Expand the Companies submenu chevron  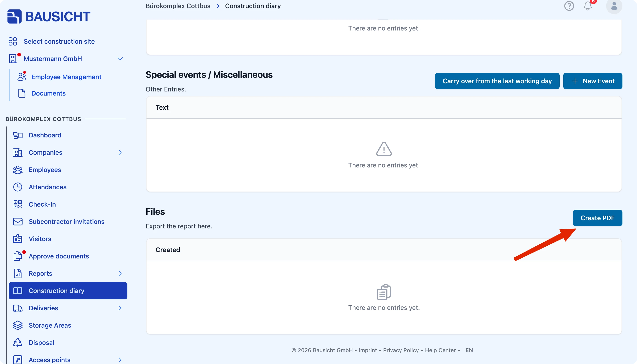120,152
